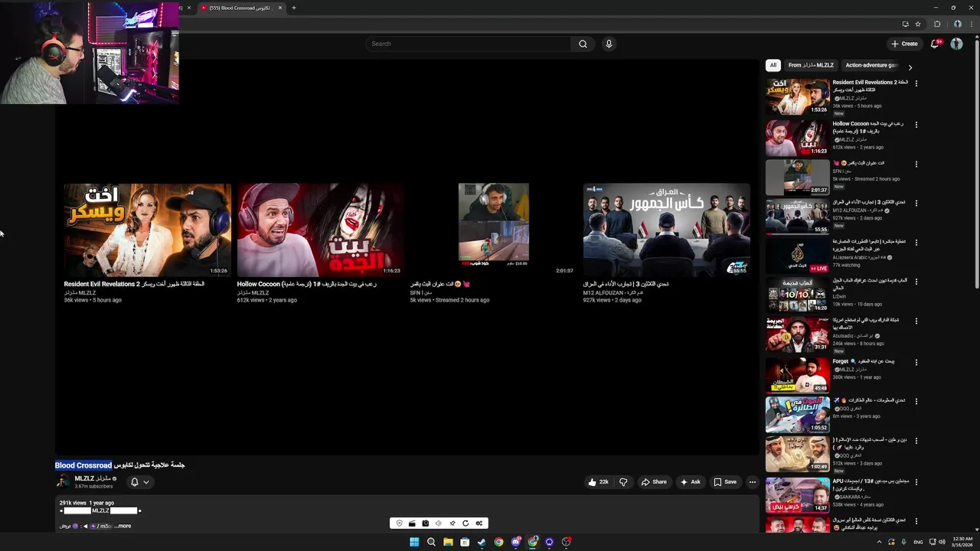Click the search magnifier button
The height and width of the screenshot is (551, 980).
(583, 44)
